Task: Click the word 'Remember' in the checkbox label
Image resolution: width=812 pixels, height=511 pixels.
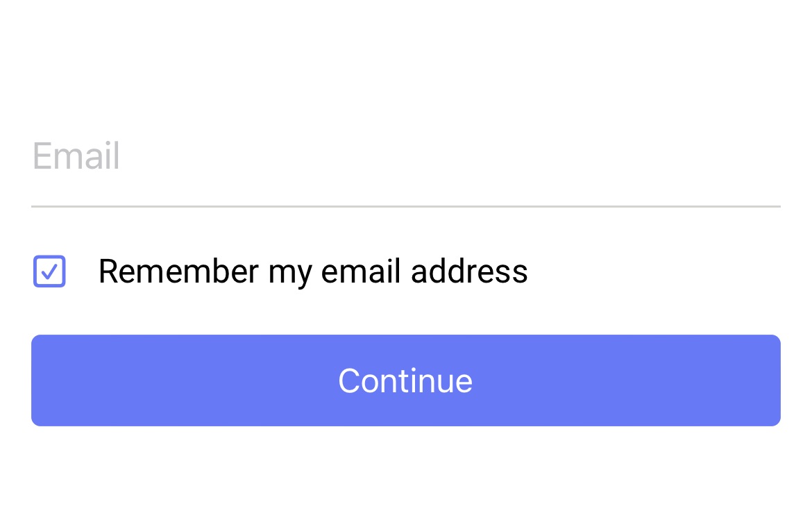Action: [x=178, y=271]
